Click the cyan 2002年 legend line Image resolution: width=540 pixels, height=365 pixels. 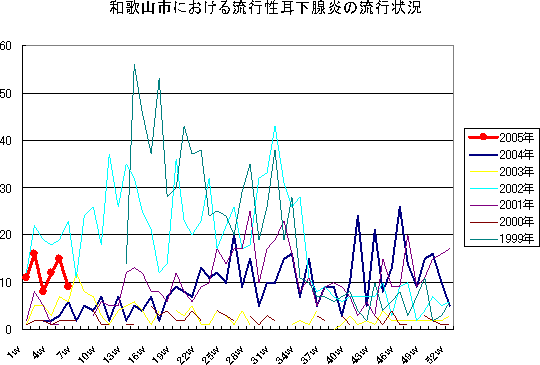pos(483,188)
